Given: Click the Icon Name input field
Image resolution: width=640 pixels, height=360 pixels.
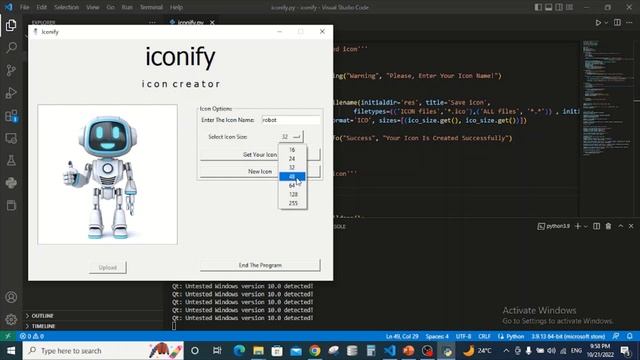Looking at the screenshot, I should point(291,120).
